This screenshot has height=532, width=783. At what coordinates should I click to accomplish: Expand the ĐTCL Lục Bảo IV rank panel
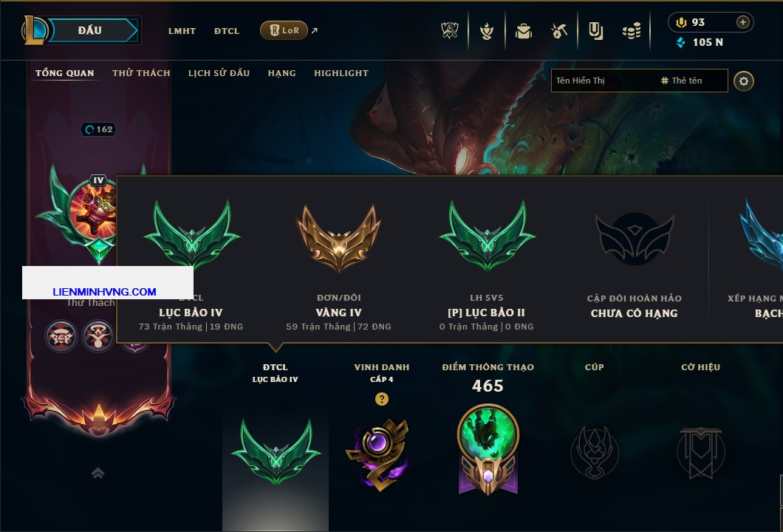pos(275,446)
